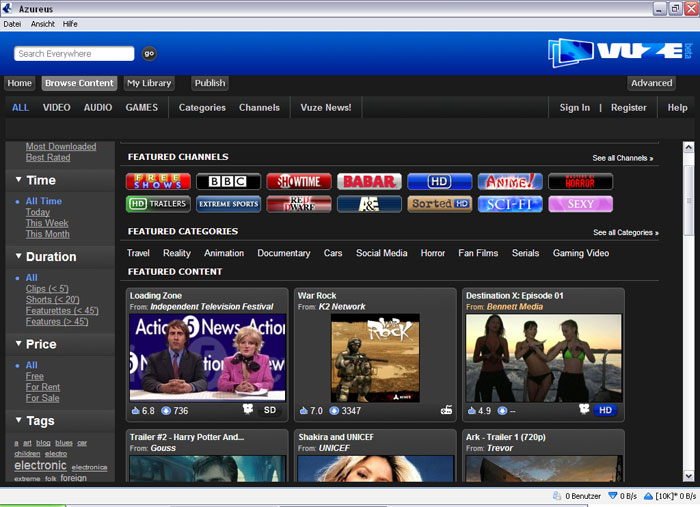This screenshot has height=507, width=700.
Task: Collapse the Price filter section
Action: coord(19,344)
